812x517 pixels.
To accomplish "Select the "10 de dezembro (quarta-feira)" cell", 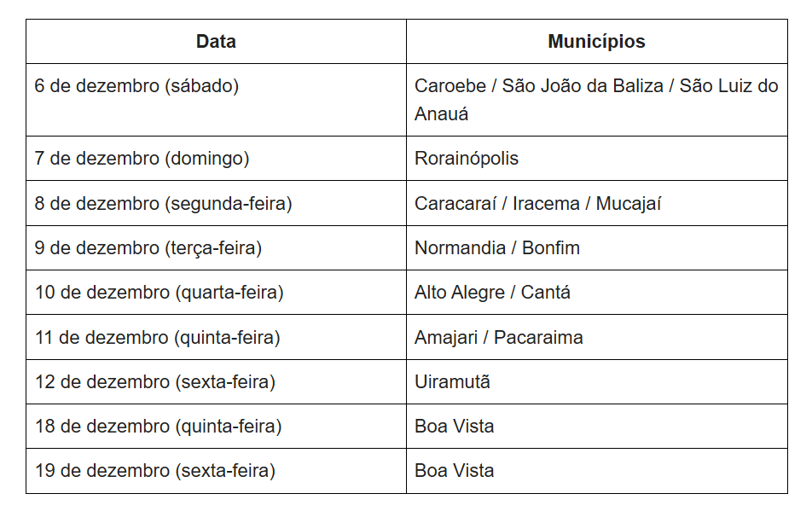I will tap(159, 293).
